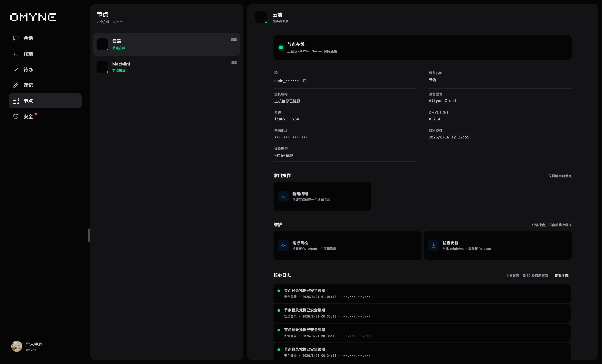Go to 安全 menu item
The height and width of the screenshot is (364, 602).
pos(45,116)
